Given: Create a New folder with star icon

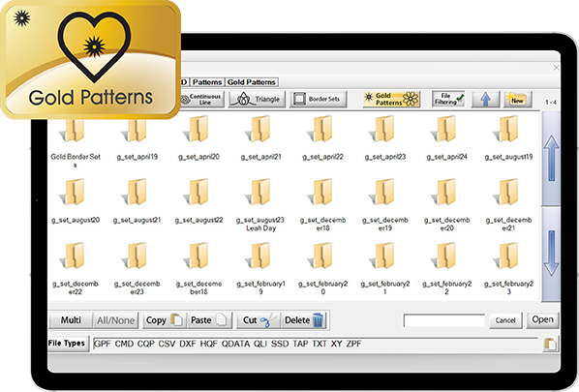Looking at the screenshot, I should (x=517, y=99).
